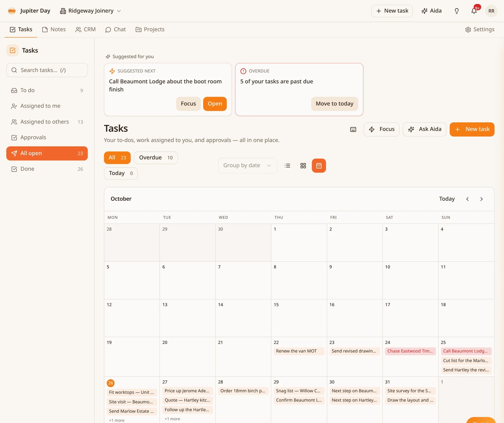Open Order 18mm birch p... task

coord(243,391)
